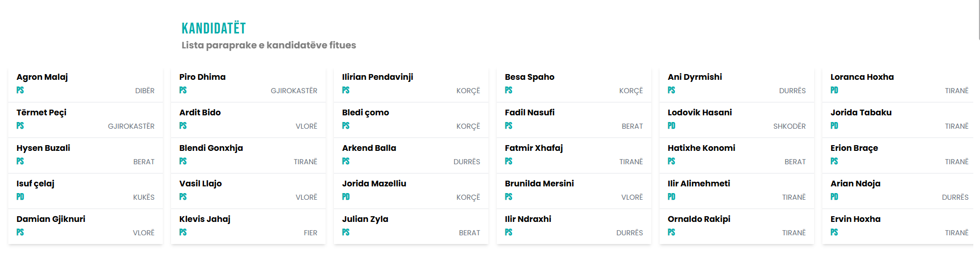Click the PS party badge under Agron Malaj
Screen dimensions: 980x260
tap(20, 91)
